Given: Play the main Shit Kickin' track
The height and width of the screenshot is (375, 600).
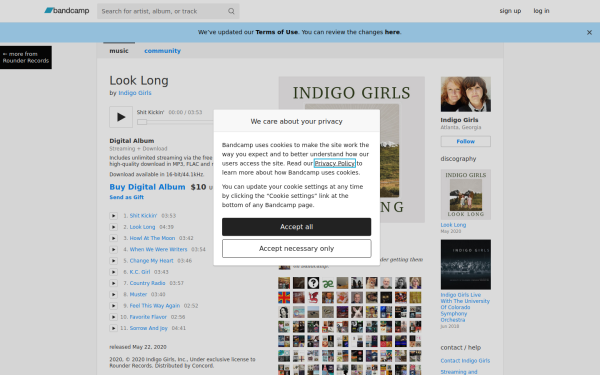Looking at the screenshot, I should tap(121, 117).
